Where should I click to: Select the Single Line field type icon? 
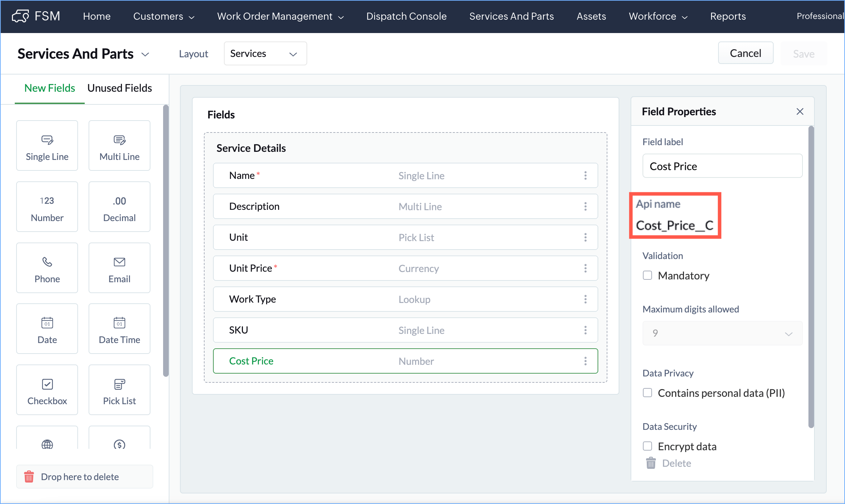[x=47, y=140]
